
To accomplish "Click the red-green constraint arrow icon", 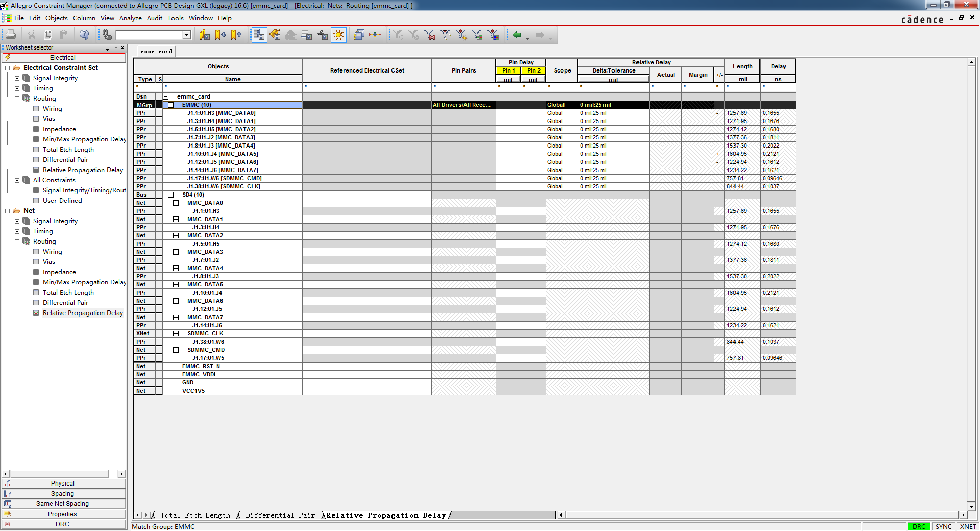I will coord(375,35).
